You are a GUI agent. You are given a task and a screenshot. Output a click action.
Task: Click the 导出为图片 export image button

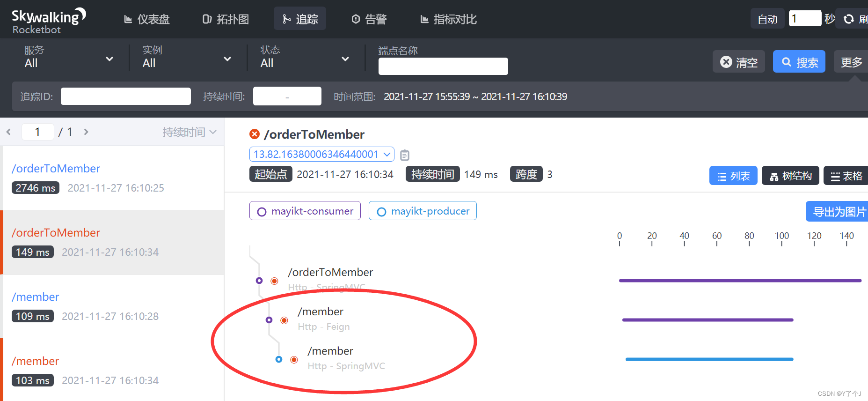coord(838,211)
